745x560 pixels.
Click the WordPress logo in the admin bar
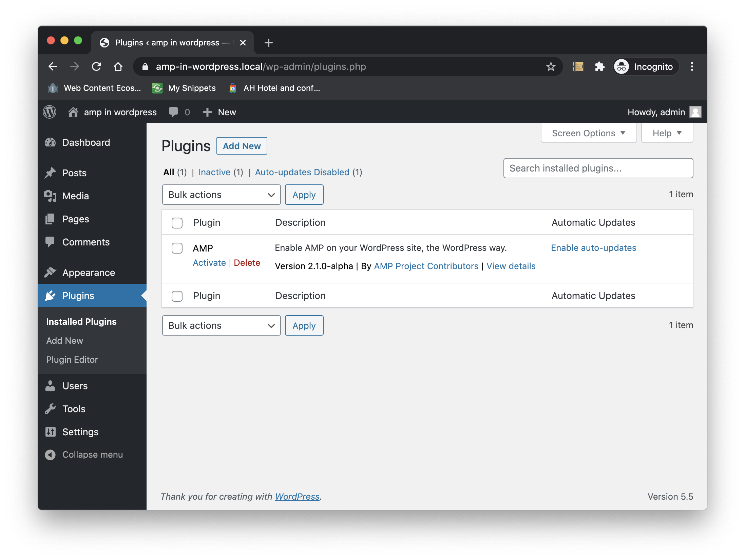pos(50,112)
